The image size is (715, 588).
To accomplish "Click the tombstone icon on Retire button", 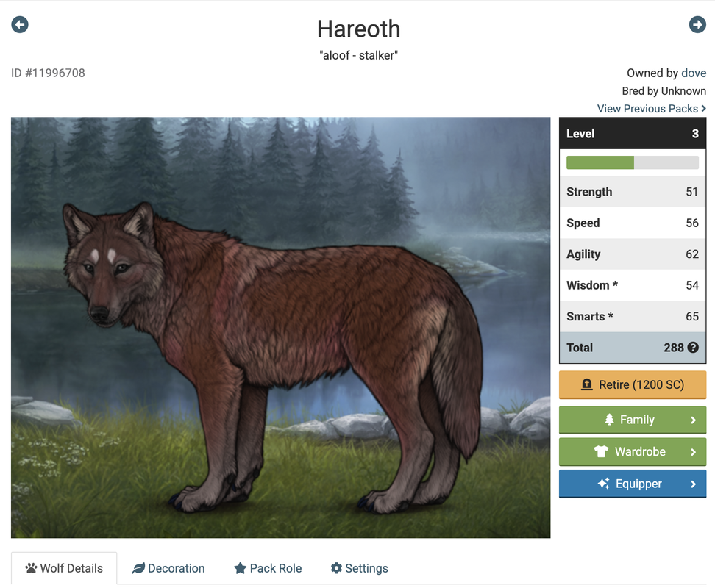I will click(587, 384).
